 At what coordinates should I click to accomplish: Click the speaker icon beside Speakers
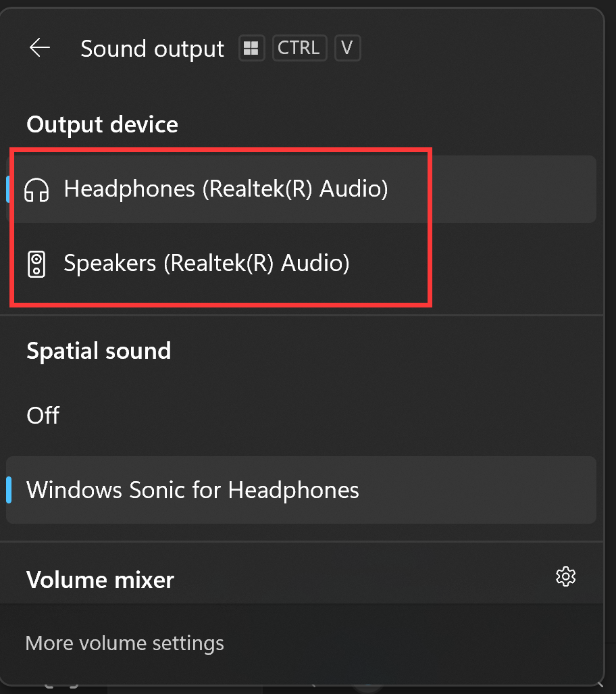36,264
